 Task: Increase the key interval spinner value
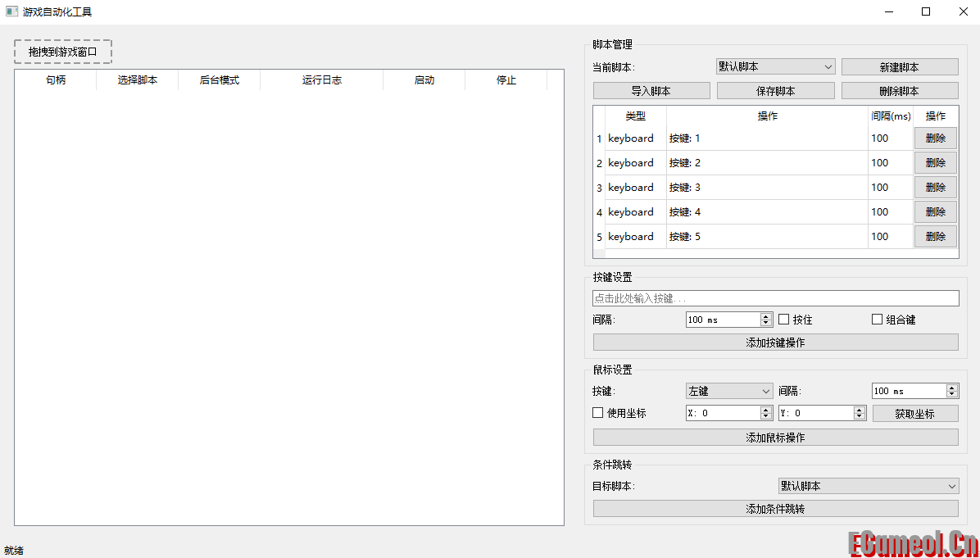pyautogui.click(x=766, y=316)
